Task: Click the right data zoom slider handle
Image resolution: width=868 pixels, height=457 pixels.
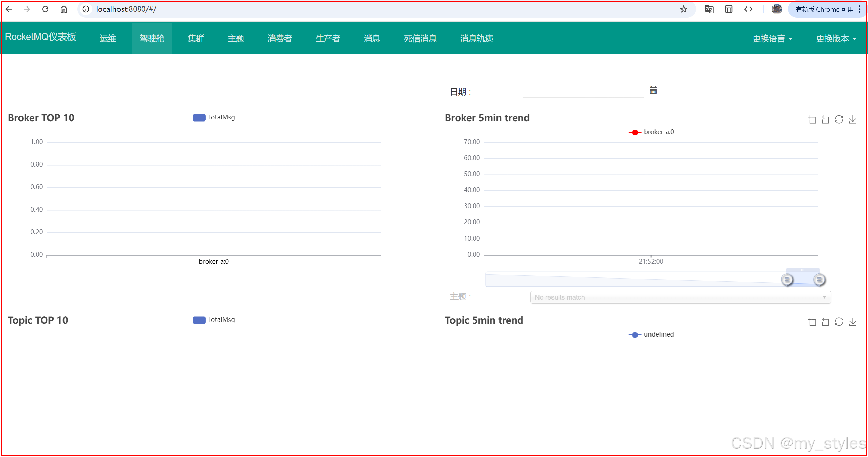Action: coord(819,280)
